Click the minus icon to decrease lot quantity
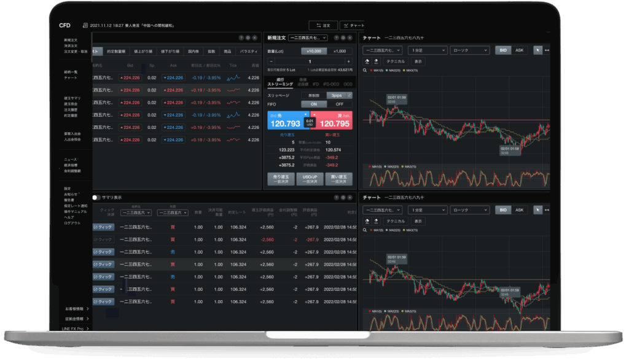629x364 pixels. 271,61
